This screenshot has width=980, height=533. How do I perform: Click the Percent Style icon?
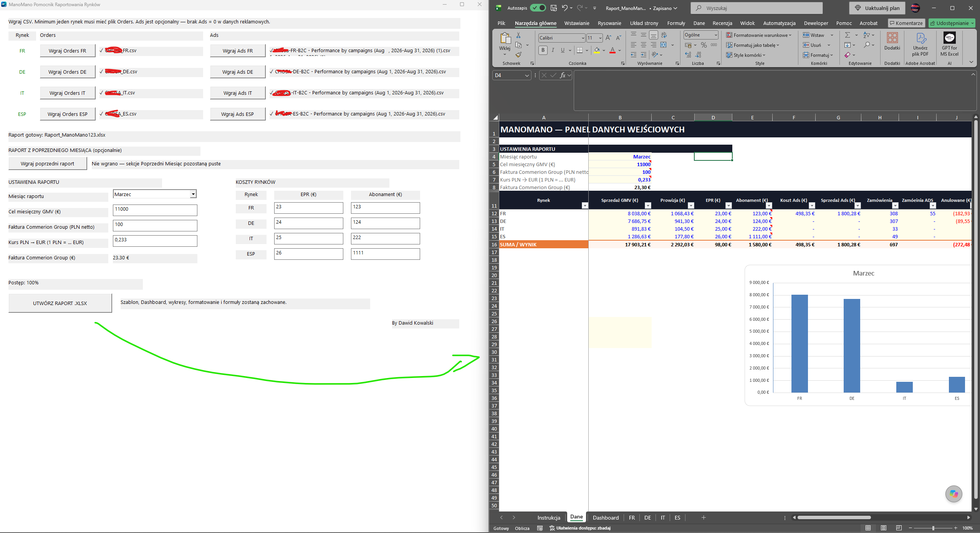coord(704,45)
